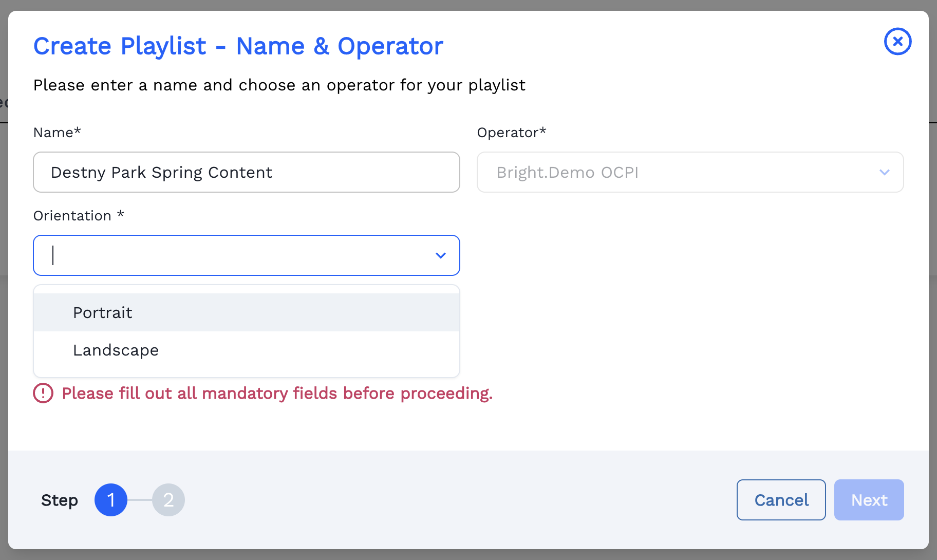Focus the Orientation combo box input

[x=236, y=255]
